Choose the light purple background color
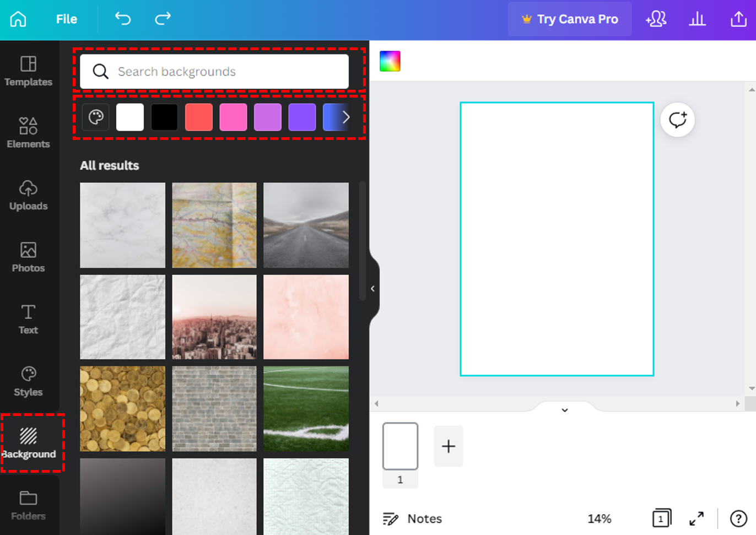756x535 pixels. (x=268, y=117)
